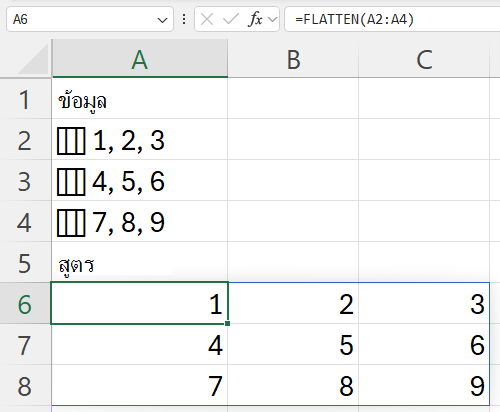Select row 7 header
The height and width of the screenshot is (412, 500).
[25, 345]
